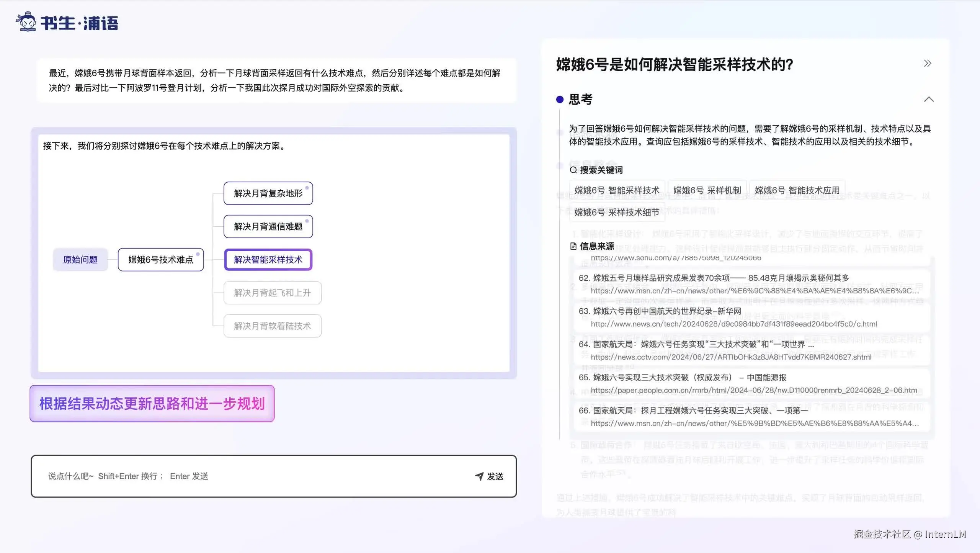Click the blue dot marker next to 思考
Viewport: 980px width, 553px height.
pos(560,100)
